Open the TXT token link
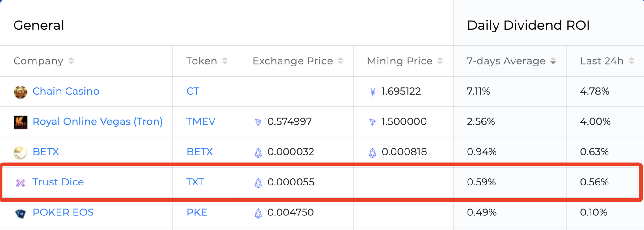 click(195, 182)
